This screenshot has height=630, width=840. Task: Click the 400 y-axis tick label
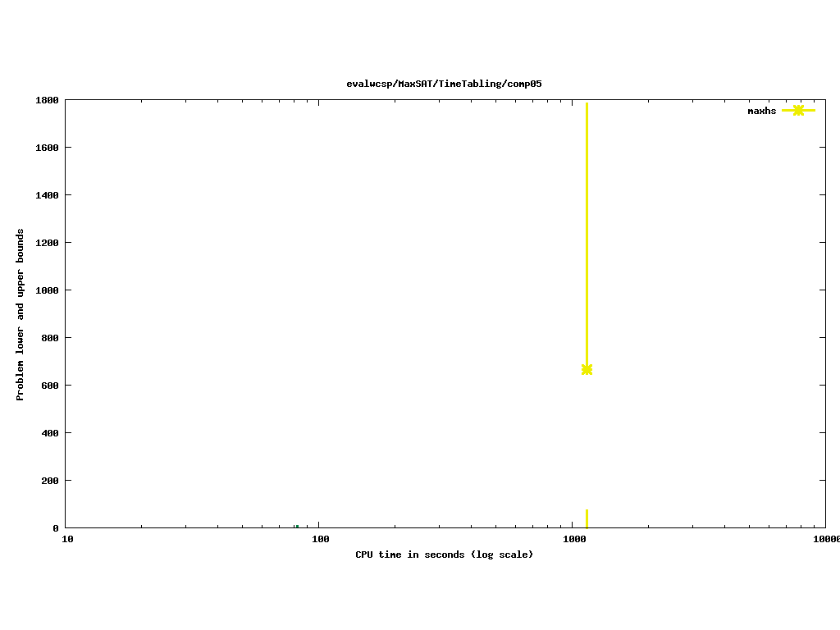49,433
